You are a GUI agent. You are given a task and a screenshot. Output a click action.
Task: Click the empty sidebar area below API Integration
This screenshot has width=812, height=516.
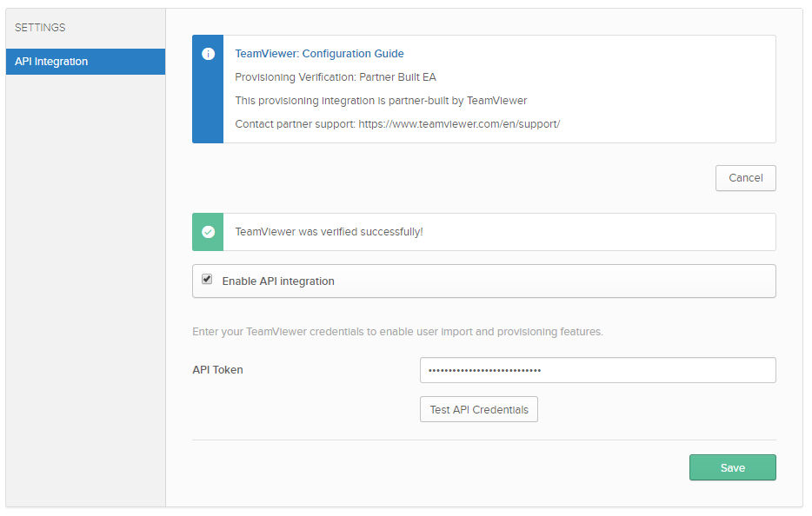coord(85,290)
